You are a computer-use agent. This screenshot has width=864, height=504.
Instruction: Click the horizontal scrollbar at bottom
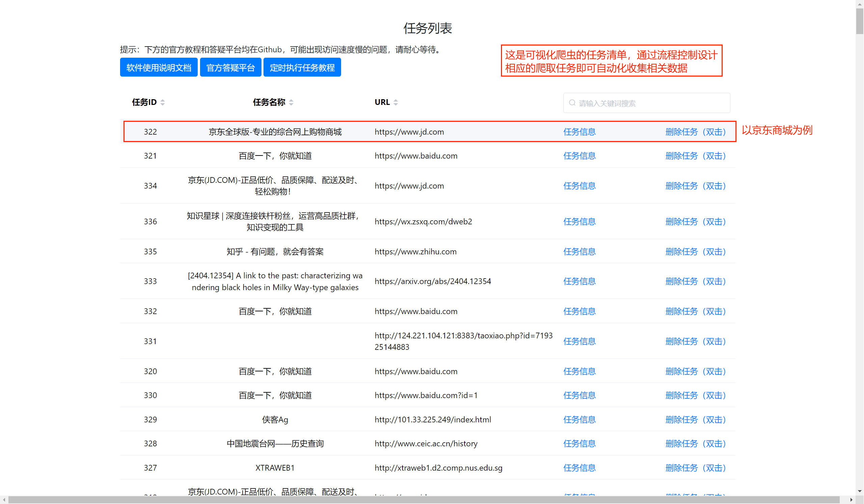click(424, 500)
